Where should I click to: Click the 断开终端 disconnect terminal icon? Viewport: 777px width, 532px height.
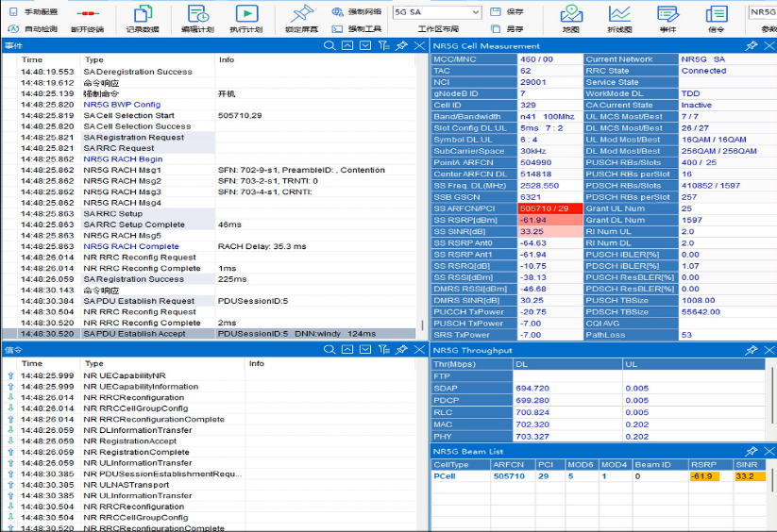pos(88,14)
